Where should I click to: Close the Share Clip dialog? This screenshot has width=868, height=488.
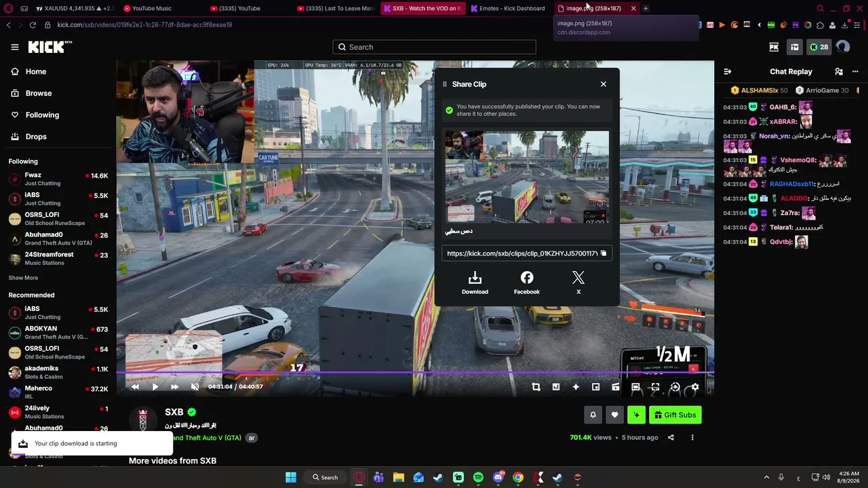click(604, 84)
